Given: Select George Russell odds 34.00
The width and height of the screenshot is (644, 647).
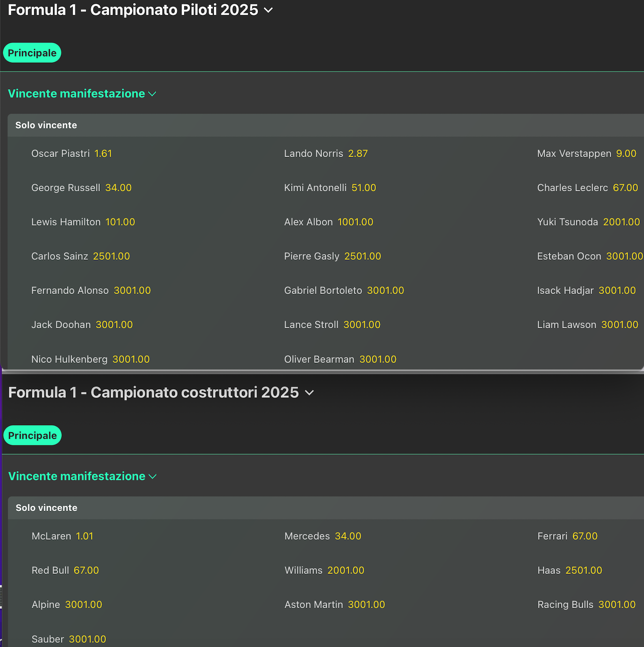Looking at the screenshot, I should pyautogui.click(x=118, y=188).
